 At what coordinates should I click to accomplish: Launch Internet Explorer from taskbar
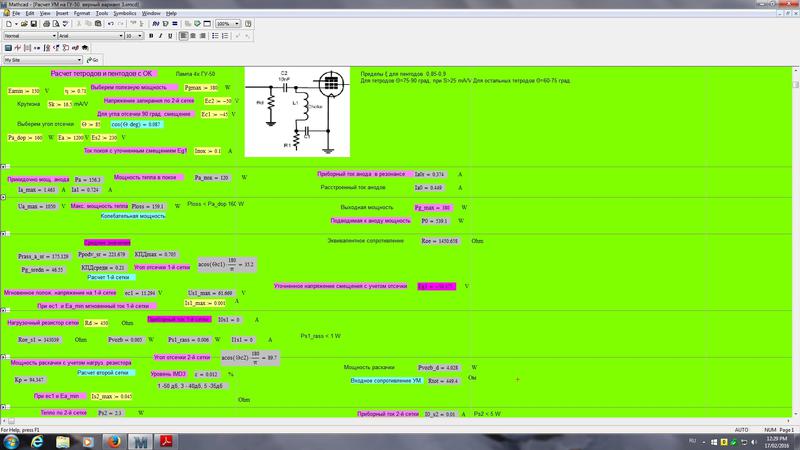pos(37,442)
